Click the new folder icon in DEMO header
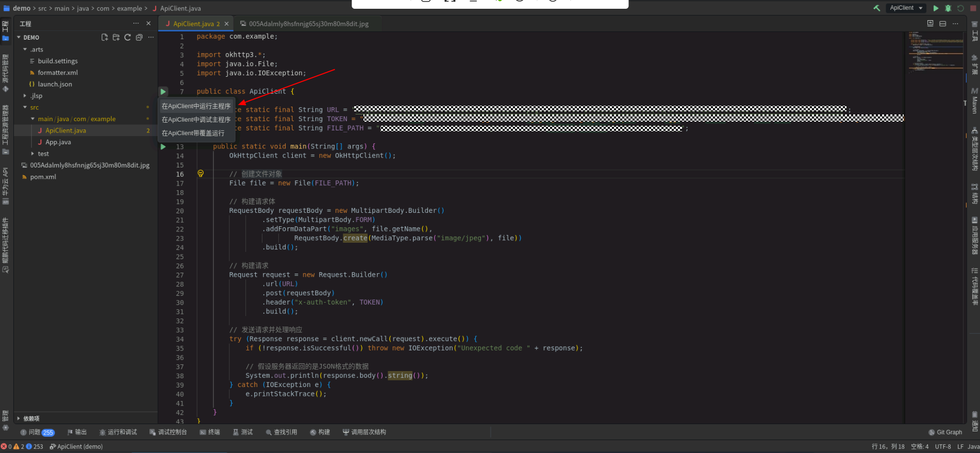 click(116, 37)
